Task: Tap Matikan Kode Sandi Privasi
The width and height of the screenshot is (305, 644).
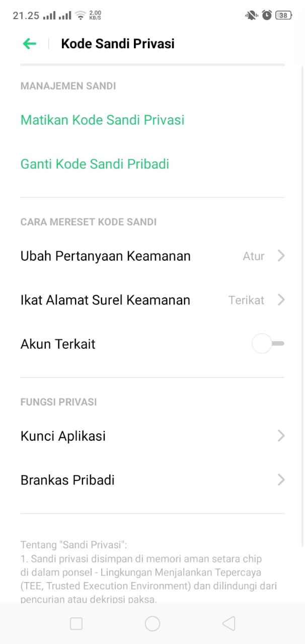Action: tap(102, 120)
